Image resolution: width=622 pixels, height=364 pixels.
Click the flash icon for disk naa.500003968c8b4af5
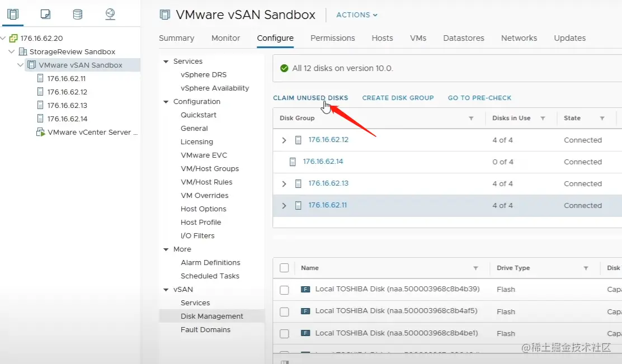coord(305,311)
